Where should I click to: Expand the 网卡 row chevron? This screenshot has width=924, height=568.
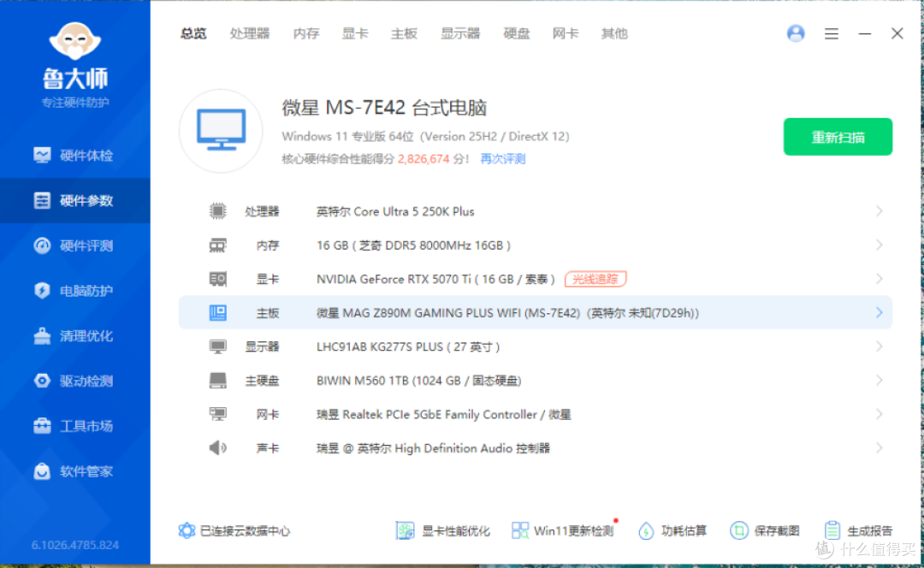(880, 414)
